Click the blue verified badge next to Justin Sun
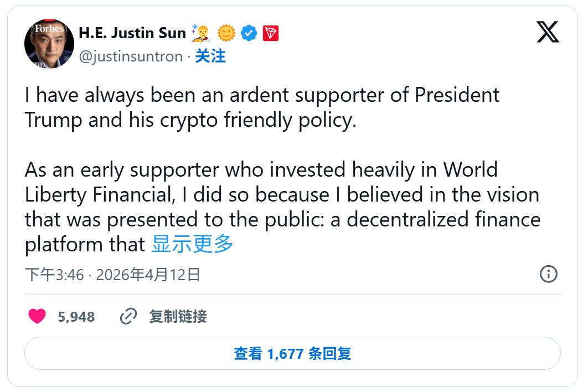This screenshot has height=392, width=583. [249, 33]
